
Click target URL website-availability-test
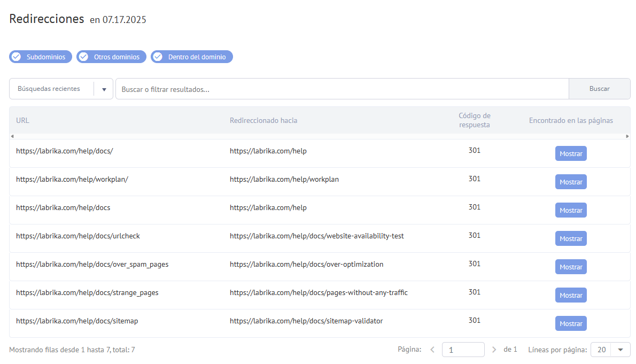tap(317, 236)
